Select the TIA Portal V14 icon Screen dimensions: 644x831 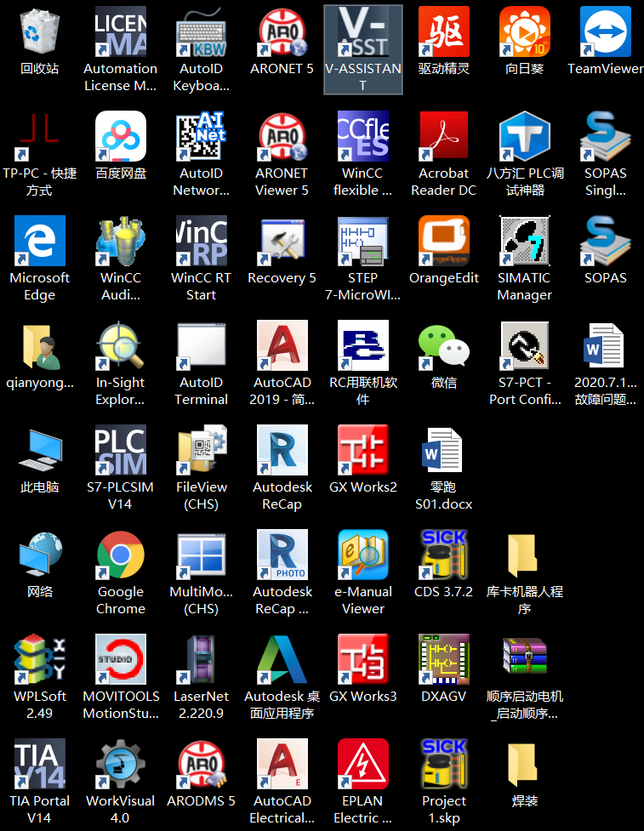tap(39, 765)
